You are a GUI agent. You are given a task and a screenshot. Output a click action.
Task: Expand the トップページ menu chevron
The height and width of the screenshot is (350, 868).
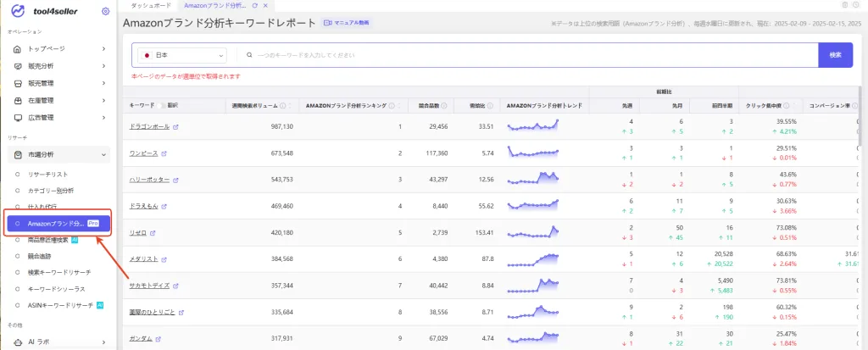pos(103,49)
